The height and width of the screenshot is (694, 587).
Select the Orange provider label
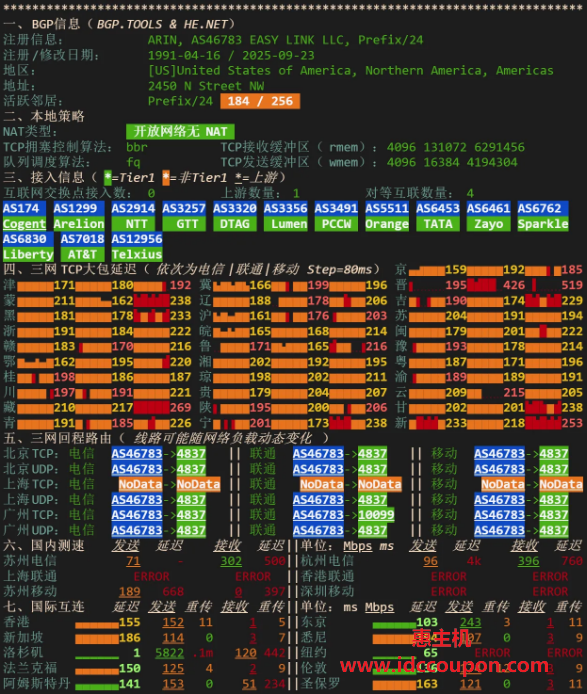[387, 224]
